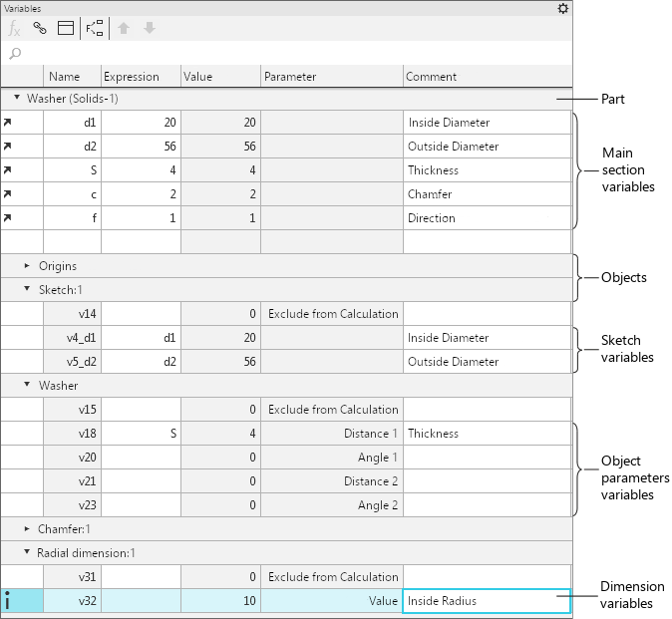
Task: Expand the Chamfer:1 section
Action: (28, 529)
